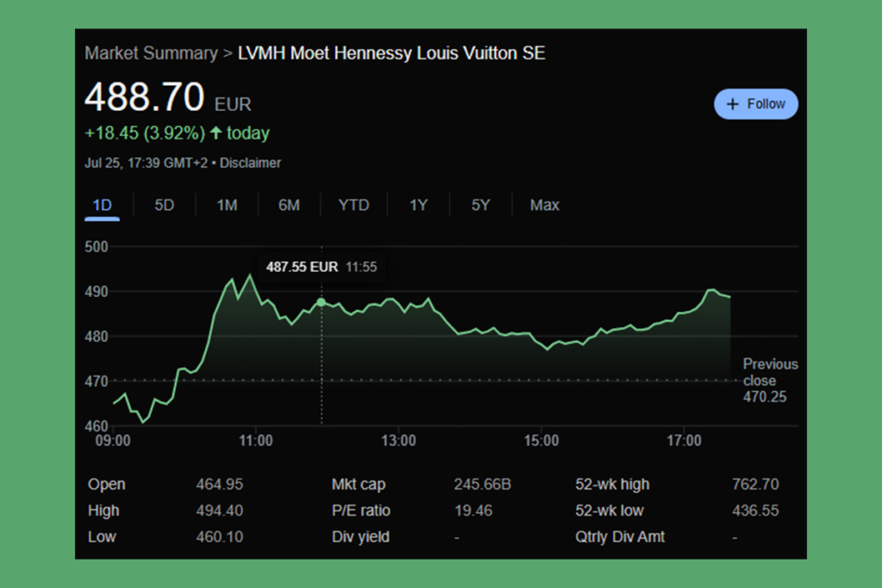
Task: Click the green up arrow beside today
Action: tap(215, 133)
